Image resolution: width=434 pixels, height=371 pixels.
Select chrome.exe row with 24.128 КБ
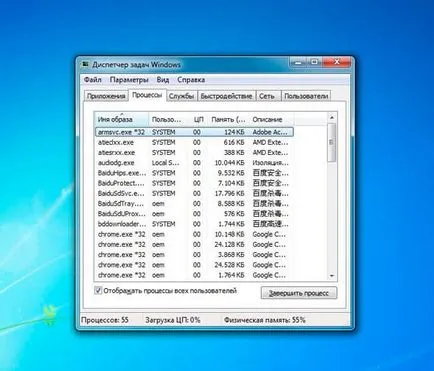click(194, 245)
